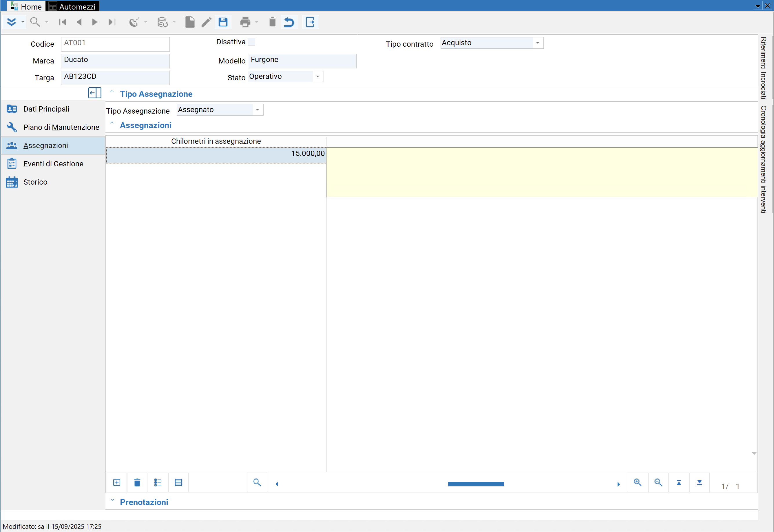
Task: Click the yellow editing cell
Action: point(542,172)
